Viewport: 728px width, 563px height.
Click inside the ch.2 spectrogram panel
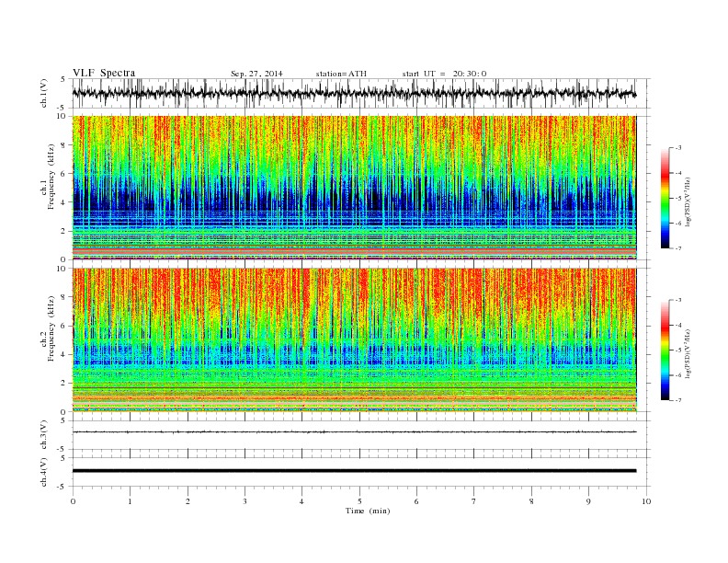click(354, 339)
